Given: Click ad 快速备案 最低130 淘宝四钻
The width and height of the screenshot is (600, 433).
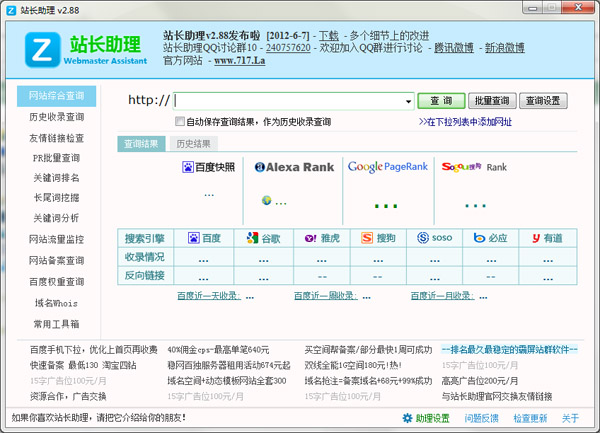Looking at the screenshot, I should pos(83,365).
